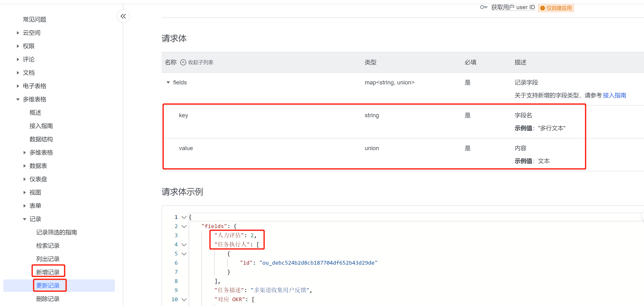The height and width of the screenshot is (306, 644).
Task: Fold code line 2 fields chevron
Action: [184, 226]
